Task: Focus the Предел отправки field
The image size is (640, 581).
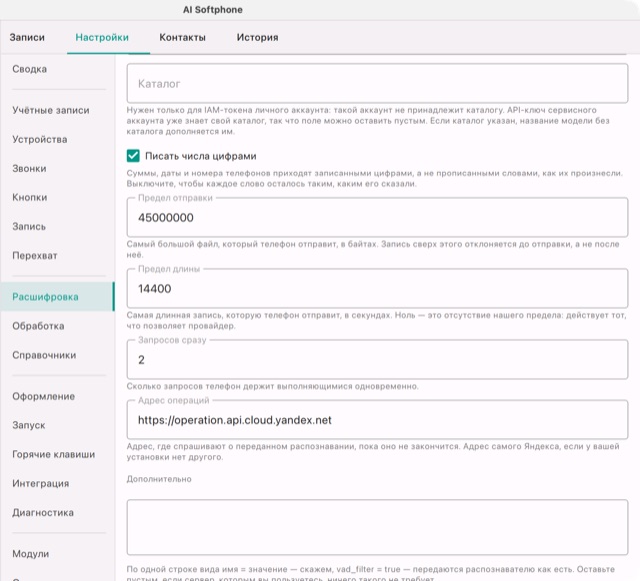Action: pyautogui.click(x=377, y=217)
